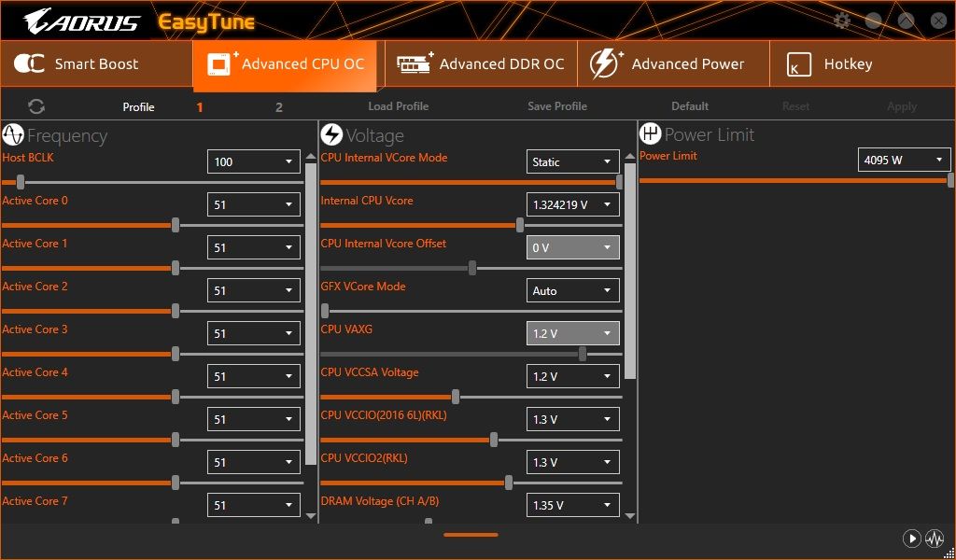Click the Hotkey keyboard key icon
Screen dimensions: 956x560
tap(799, 64)
